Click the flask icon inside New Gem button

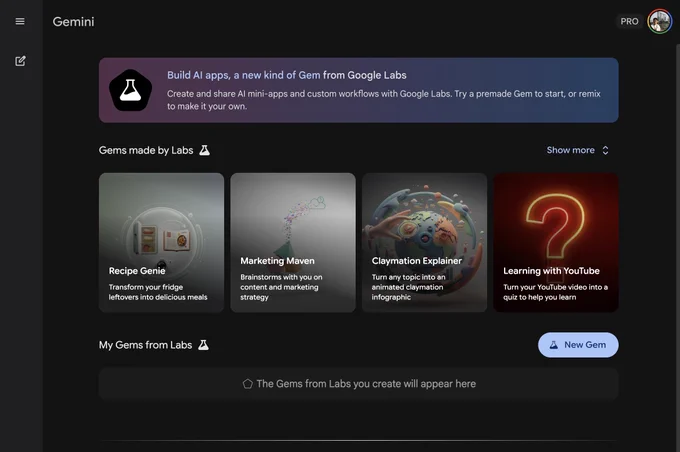553,345
